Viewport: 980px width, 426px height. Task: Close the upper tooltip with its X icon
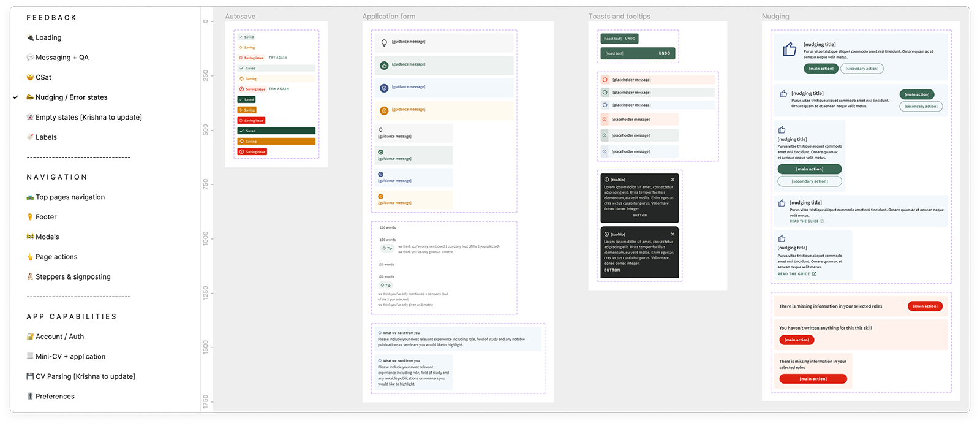(673, 180)
